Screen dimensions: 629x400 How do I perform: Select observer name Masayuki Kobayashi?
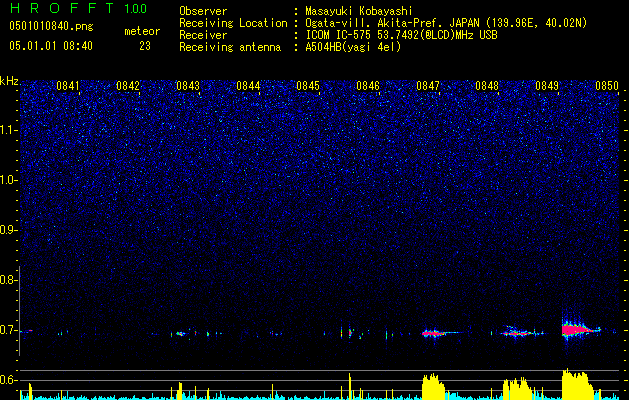tap(359, 11)
